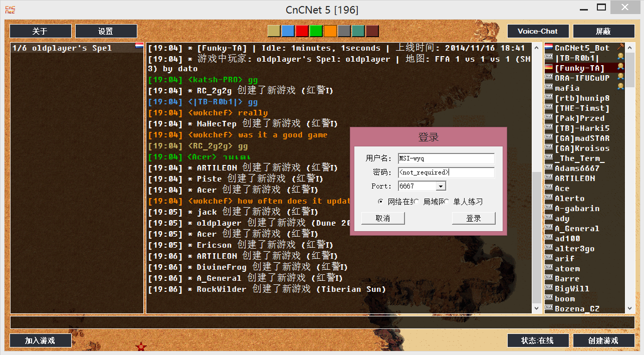Open the 关于 about menu
The height and width of the screenshot is (355, 644).
pos(41,31)
